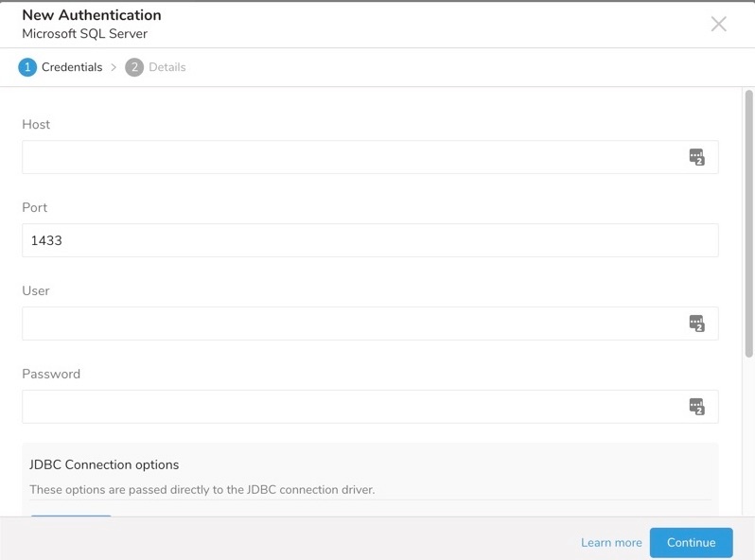The image size is (755, 560).
Task: Click the password manager icon in Password field
Action: point(697,407)
